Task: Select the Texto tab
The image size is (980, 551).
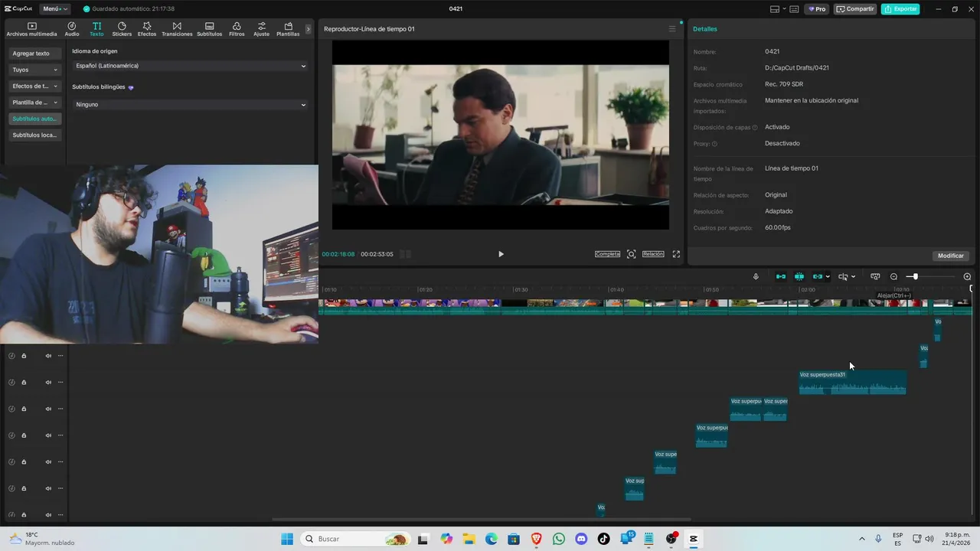Action: point(96,29)
